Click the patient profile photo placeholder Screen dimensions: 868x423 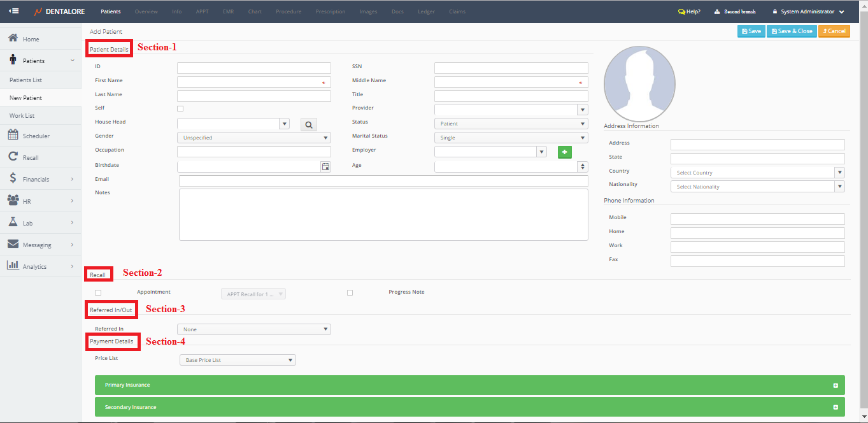click(x=639, y=83)
